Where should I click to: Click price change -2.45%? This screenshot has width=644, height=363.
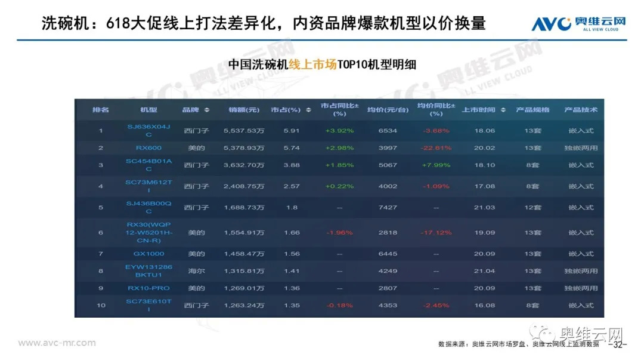coord(436,306)
